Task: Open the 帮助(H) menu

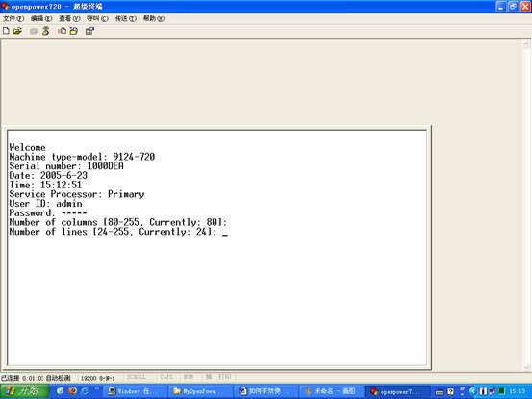Action: tap(154, 18)
